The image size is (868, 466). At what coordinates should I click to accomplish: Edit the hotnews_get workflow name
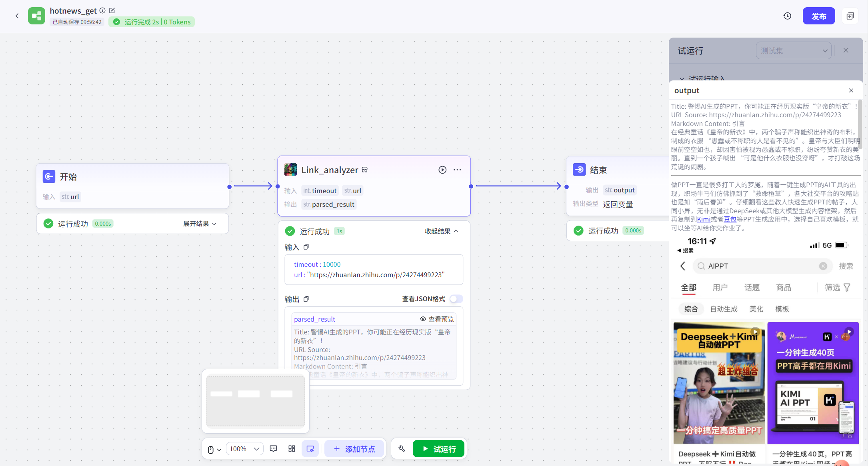pos(112,11)
